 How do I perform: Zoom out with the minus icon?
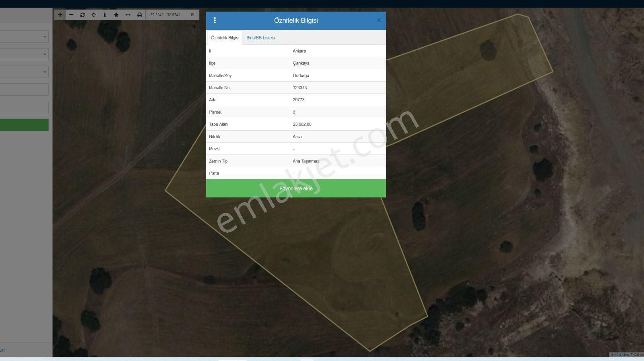coord(71,15)
